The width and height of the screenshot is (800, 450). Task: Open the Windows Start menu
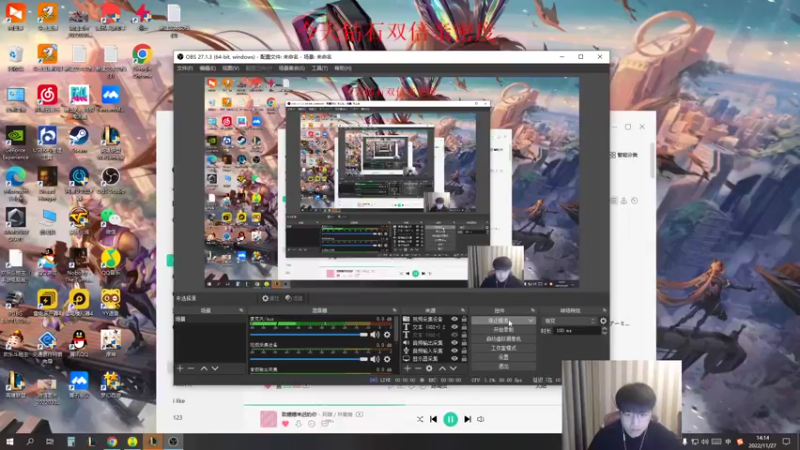coord(10,442)
